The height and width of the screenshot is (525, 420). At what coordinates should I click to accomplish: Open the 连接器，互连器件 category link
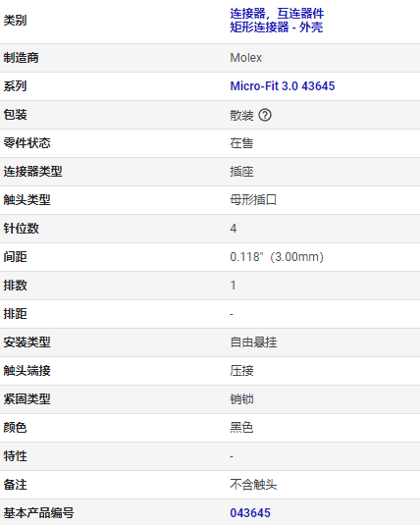click(277, 14)
